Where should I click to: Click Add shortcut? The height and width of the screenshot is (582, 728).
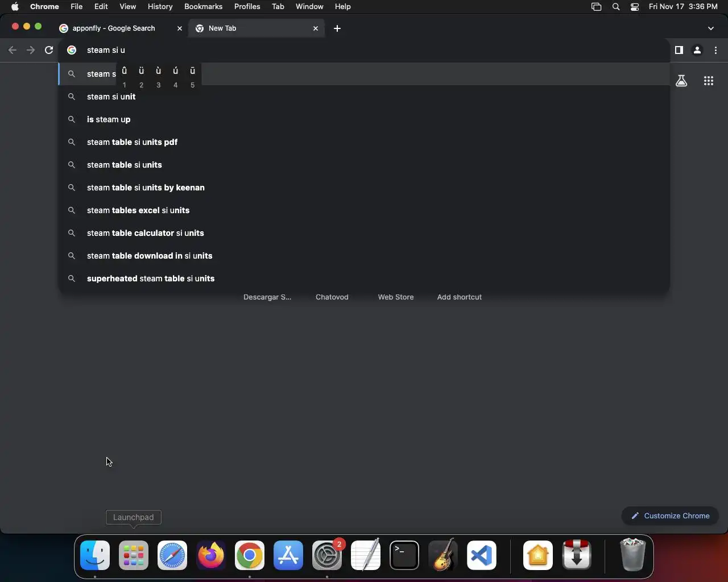coord(460,297)
